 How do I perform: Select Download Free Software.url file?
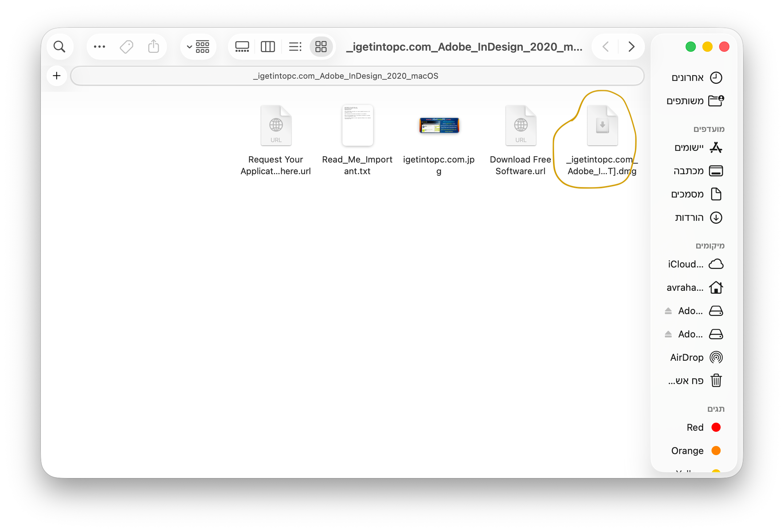click(x=521, y=126)
